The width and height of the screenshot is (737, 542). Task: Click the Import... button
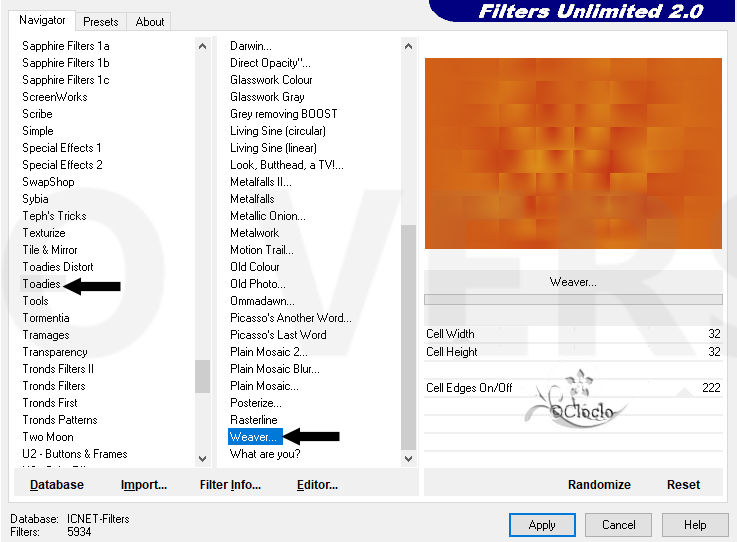(x=144, y=485)
